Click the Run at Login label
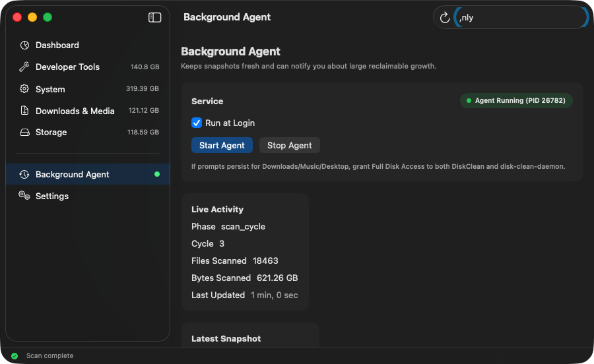Viewport: 594px width, 364px height. tap(230, 123)
